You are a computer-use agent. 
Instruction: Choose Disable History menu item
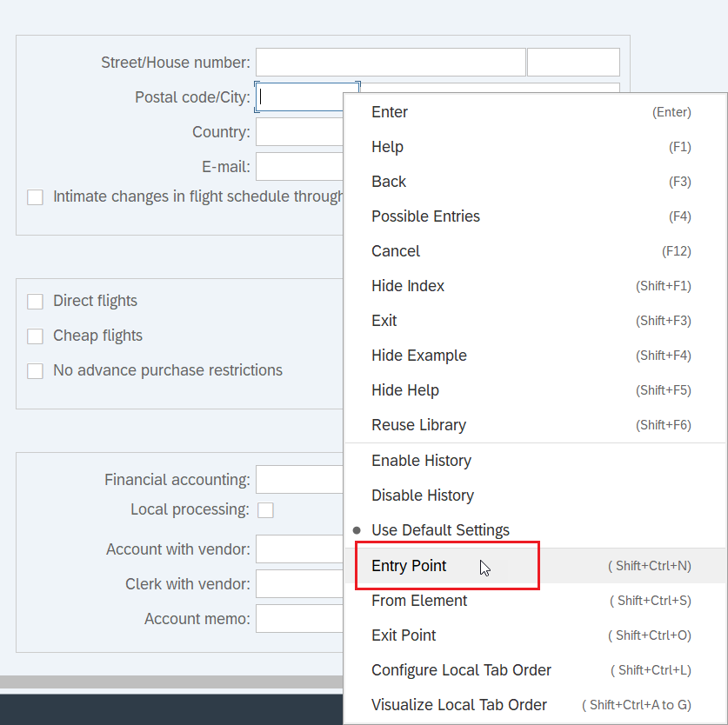tap(535, 496)
